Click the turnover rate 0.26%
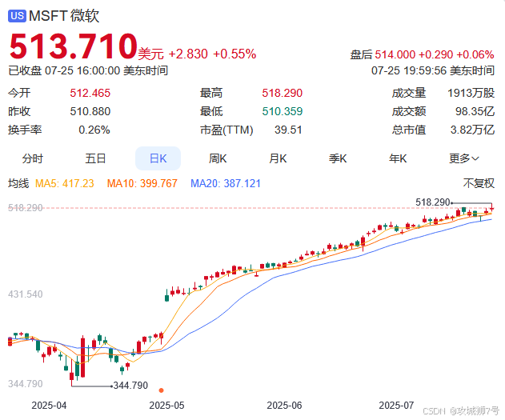This screenshot has width=505, height=420. click(x=94, y=130)
